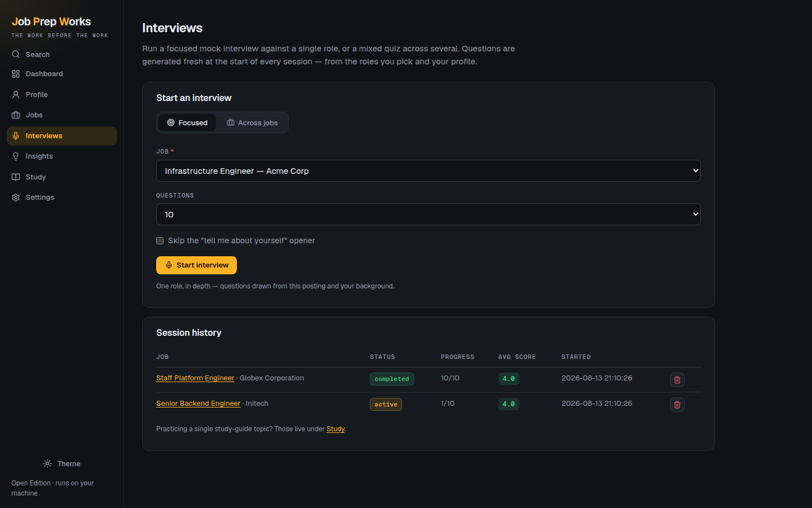
Task: Click the Search magnifier icon in sidebar
Action: click(x=16, y=55)
